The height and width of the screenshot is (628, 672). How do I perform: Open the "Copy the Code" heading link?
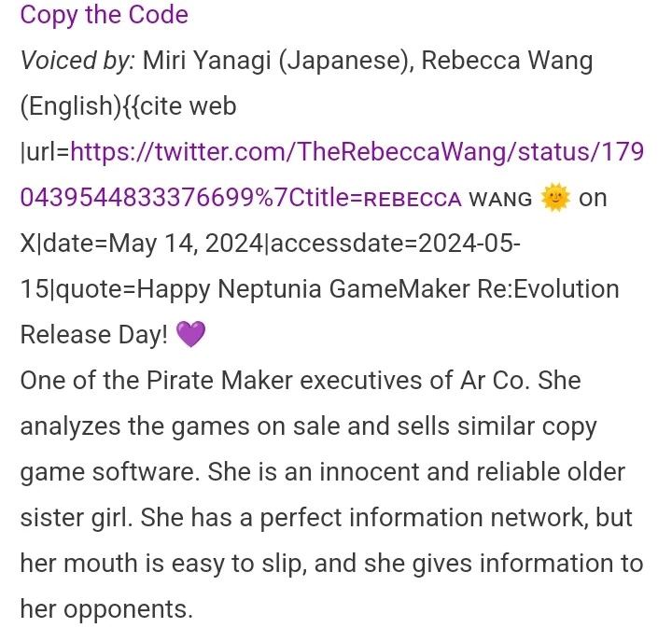point(105,15)
